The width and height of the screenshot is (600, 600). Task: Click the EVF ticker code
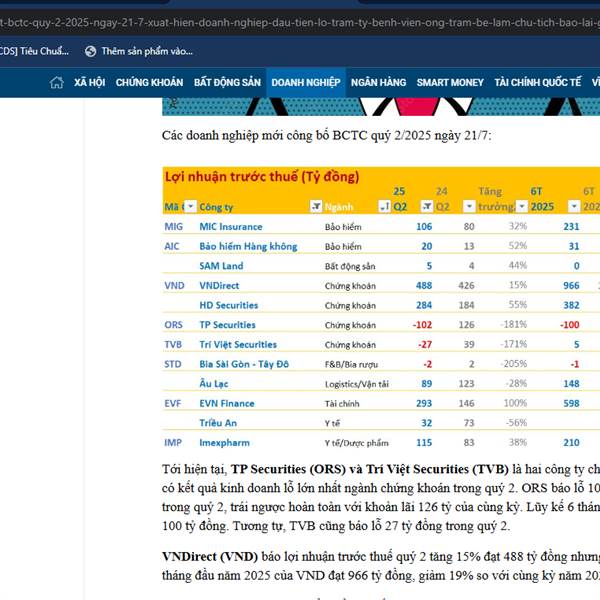coord(172,403)
